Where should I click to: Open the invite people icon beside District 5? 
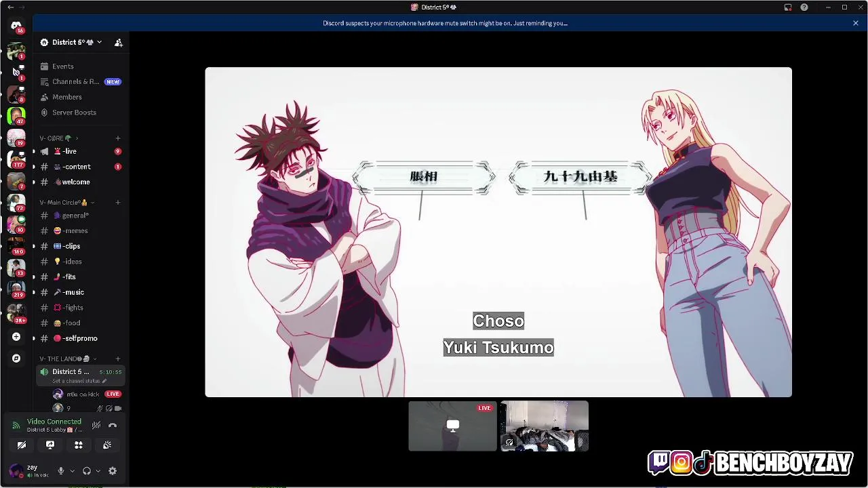(x=119, y=42)
